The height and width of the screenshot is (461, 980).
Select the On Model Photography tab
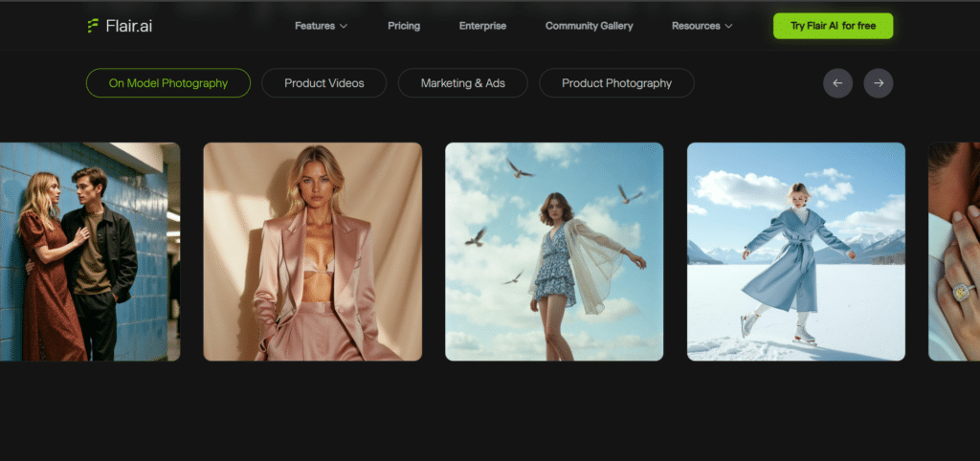pos(168,83)
